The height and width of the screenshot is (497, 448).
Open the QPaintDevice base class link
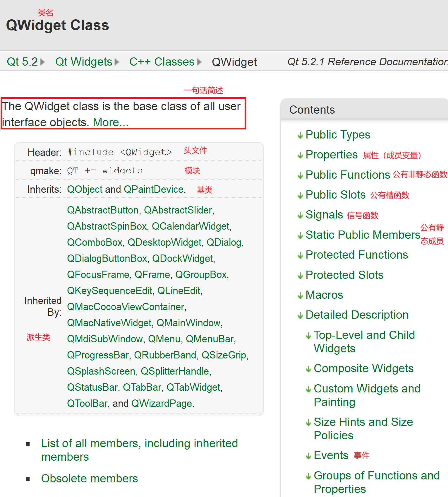[x=154, y=189]
